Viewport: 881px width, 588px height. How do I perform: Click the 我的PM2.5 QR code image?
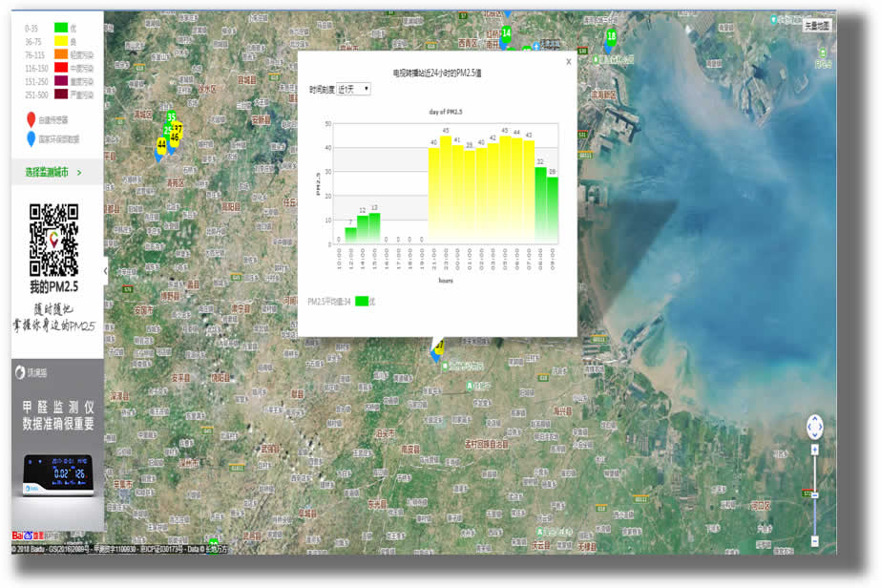tap(52, 239)
